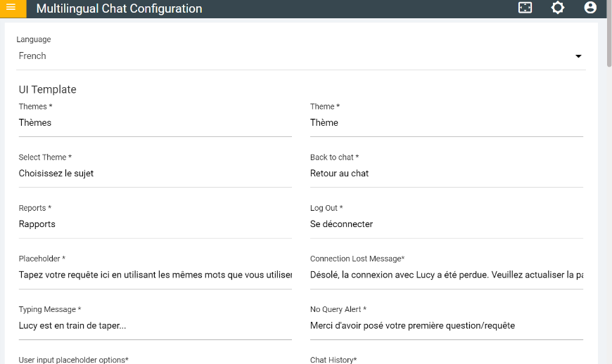Edit the Connection Lost Message field
The image size is (612, 364).
point(447,275)
